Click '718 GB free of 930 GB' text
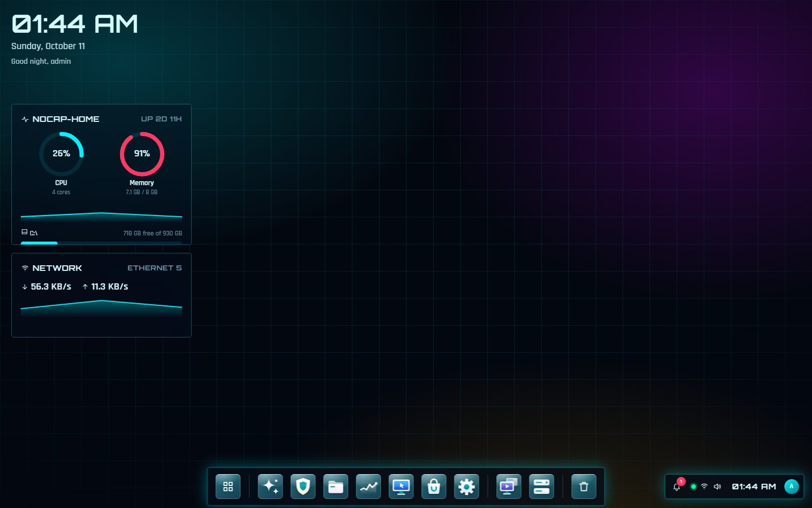Viewport: 812px width, 508px height. 152,233
